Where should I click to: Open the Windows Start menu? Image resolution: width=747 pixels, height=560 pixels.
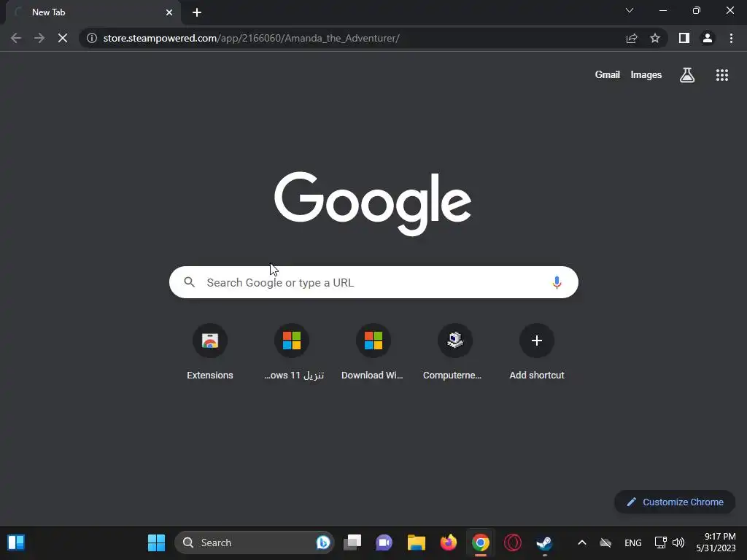coord(156,542)
